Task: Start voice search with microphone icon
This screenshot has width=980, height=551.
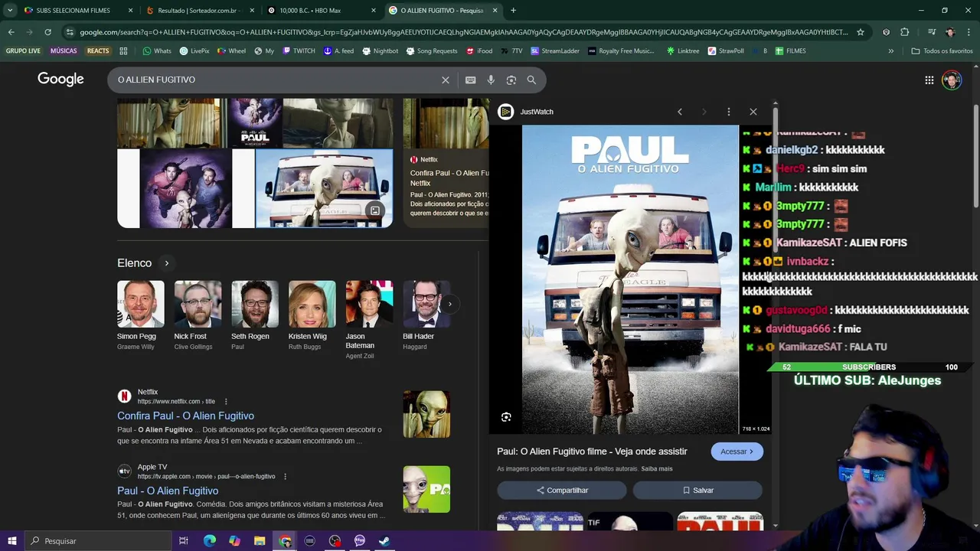Action: point(491,80)
